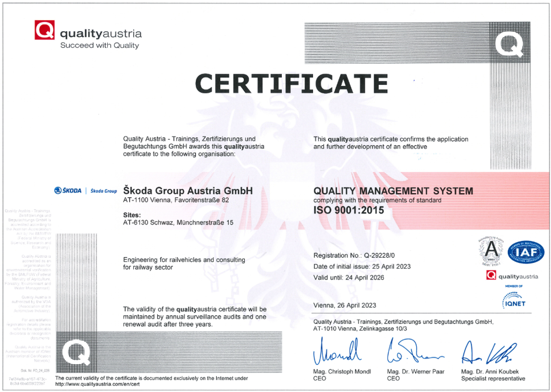Image resolution: width=551 pixels, height=392 pixels.
Task: Select the 'ISO 9001:2015' standard text
Action: click(x=349, y=210)
